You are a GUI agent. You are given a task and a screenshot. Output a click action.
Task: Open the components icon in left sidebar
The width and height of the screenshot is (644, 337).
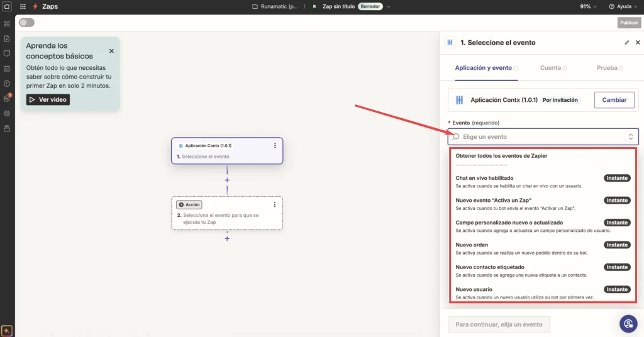[7, 24]
